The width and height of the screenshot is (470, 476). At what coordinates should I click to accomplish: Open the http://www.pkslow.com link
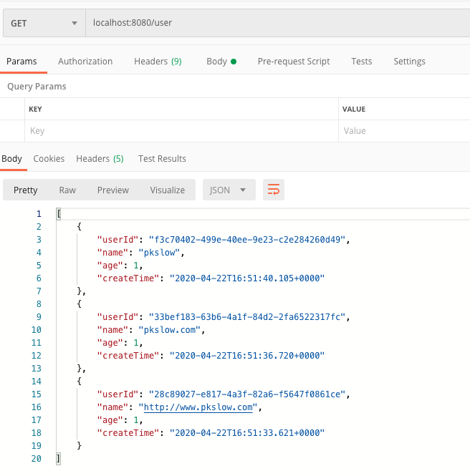pos(199,407)
